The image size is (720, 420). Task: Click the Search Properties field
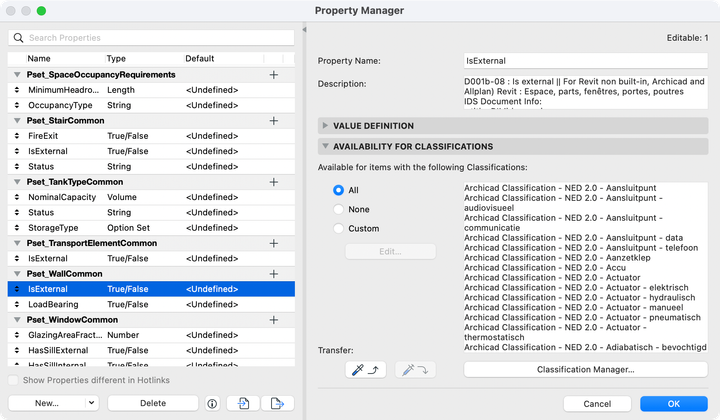coord(150,38)
